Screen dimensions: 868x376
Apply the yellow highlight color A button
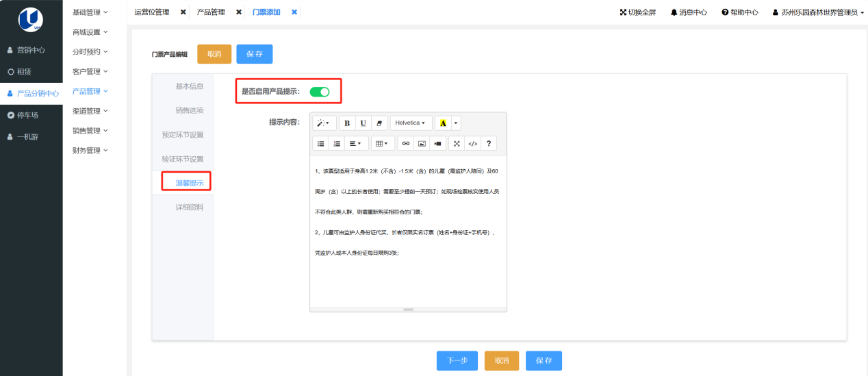coord(443,123)
